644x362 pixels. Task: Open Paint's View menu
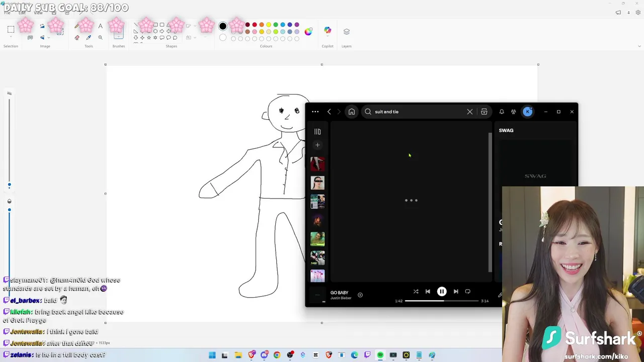[x=38, y=13]
